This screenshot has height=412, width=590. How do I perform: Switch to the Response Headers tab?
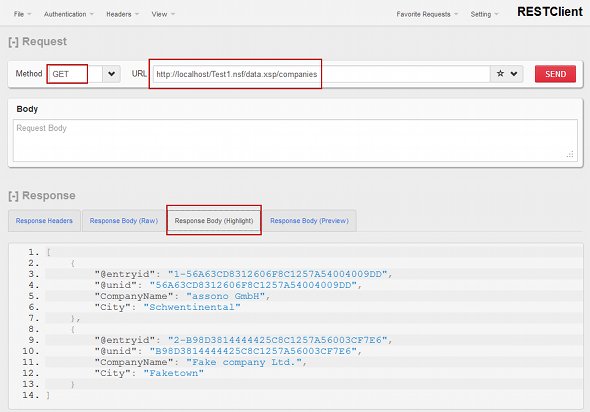(44, 221)
